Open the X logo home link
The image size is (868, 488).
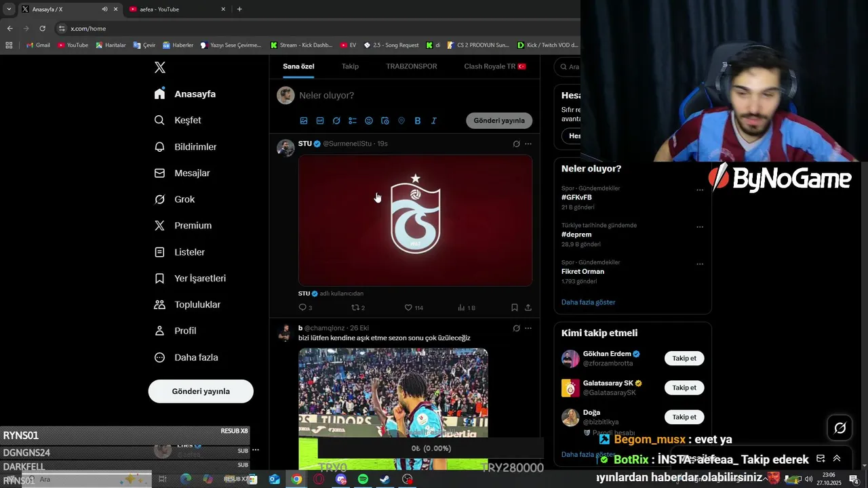[x=159, y=67]
